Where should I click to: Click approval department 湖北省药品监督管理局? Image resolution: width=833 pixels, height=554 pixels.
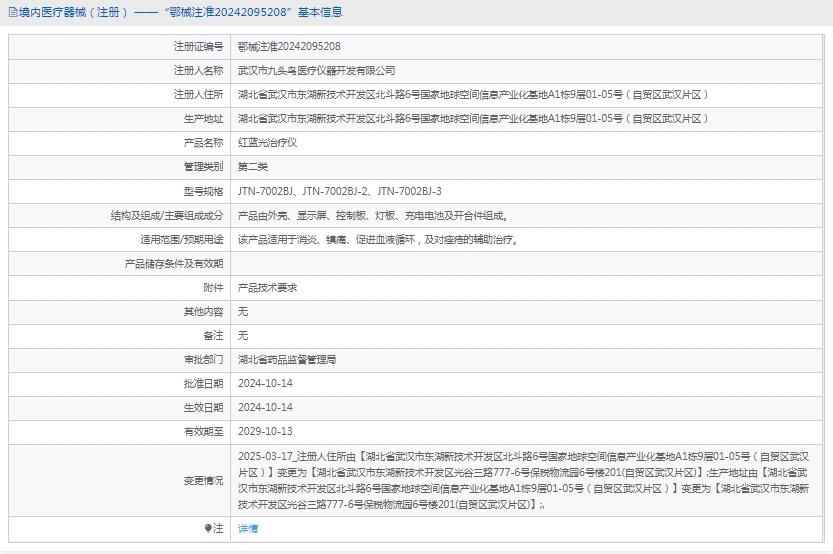pos(287,359)
